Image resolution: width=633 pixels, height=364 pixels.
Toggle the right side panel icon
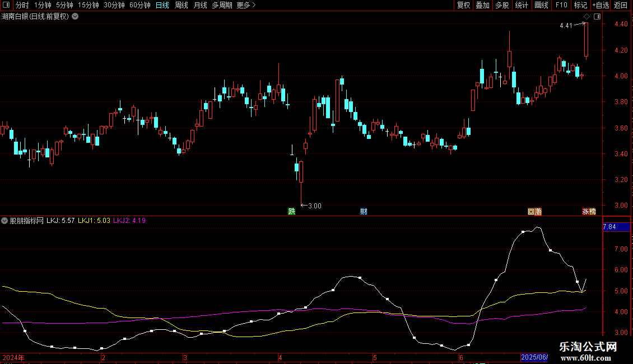pos(597,17)
